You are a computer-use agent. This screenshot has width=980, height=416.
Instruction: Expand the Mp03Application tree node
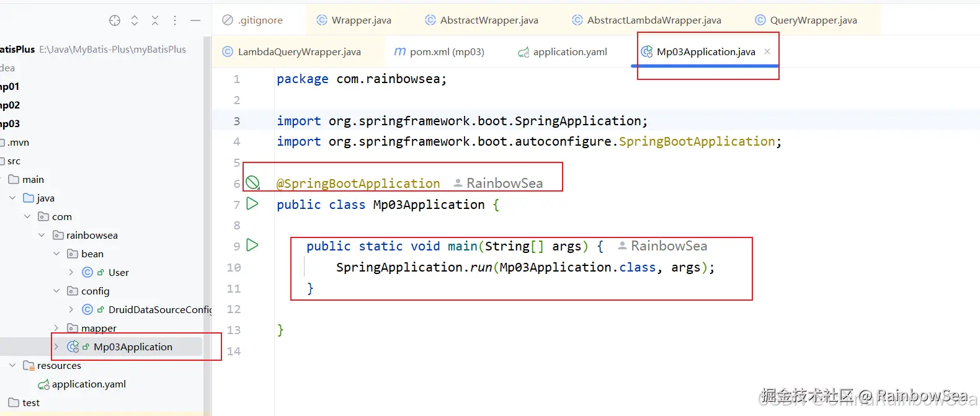pyautogui.click(x=56, y=347)
